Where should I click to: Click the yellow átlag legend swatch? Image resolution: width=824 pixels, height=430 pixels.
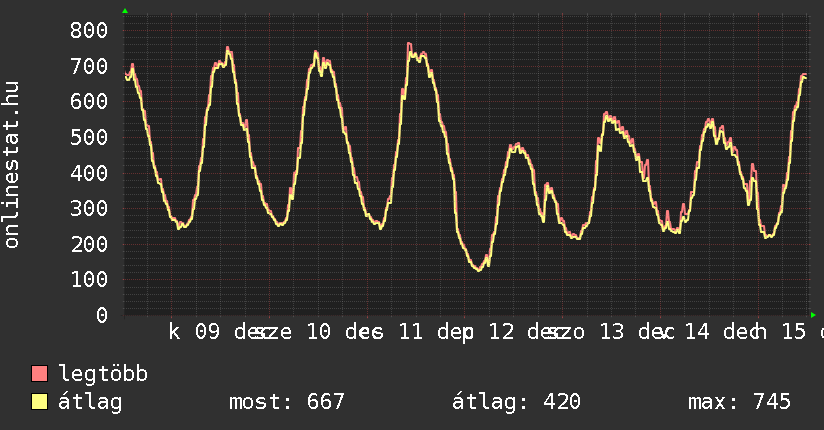tap(40, 402)
